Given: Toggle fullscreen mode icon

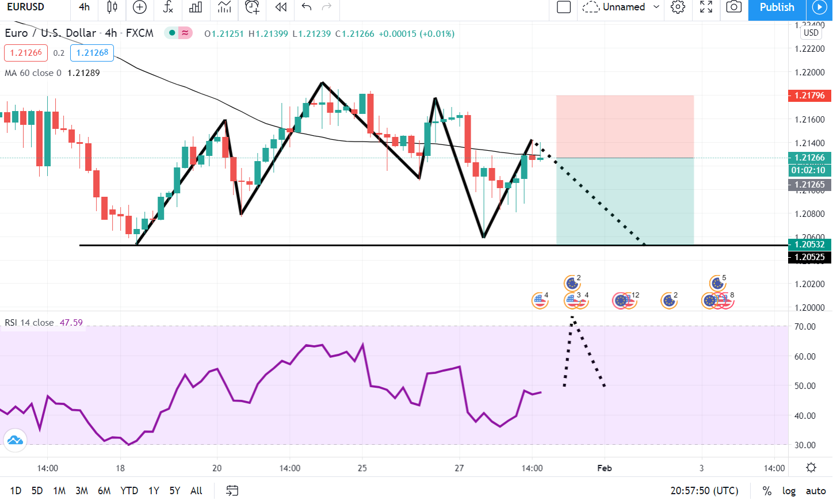Looking at the screenshot, I should [706, 7].
